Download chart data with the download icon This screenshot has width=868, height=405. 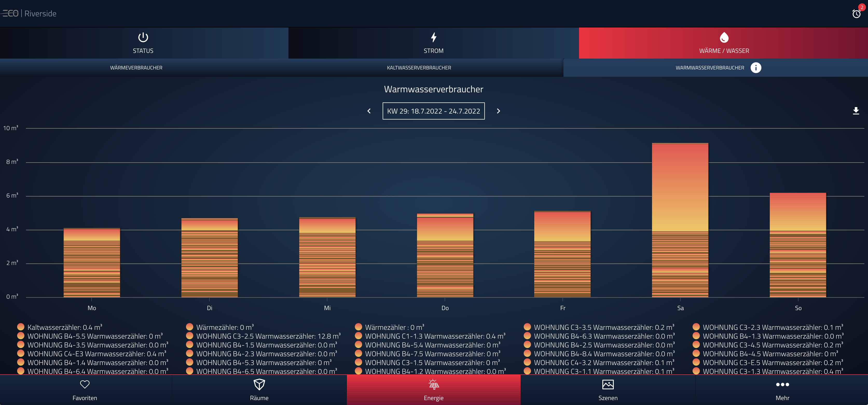click(856, 111)
